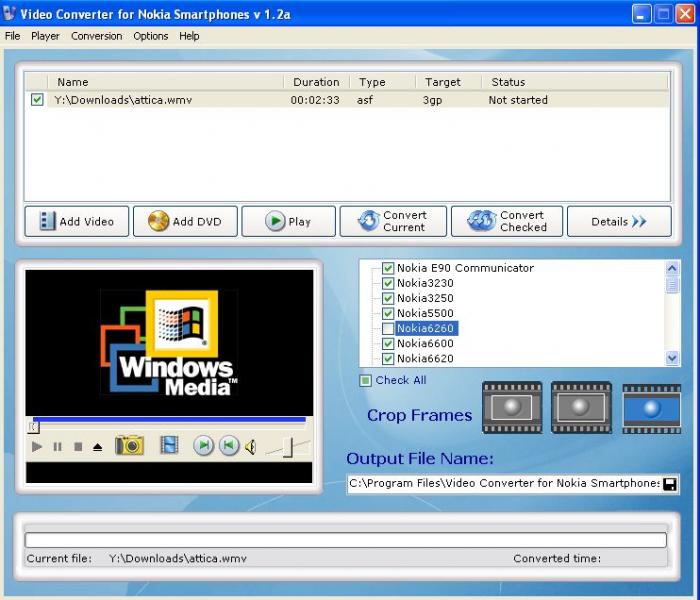Click the Not started status cell
The height and width of the screenshot is (600, 700).
pos(518,100)
